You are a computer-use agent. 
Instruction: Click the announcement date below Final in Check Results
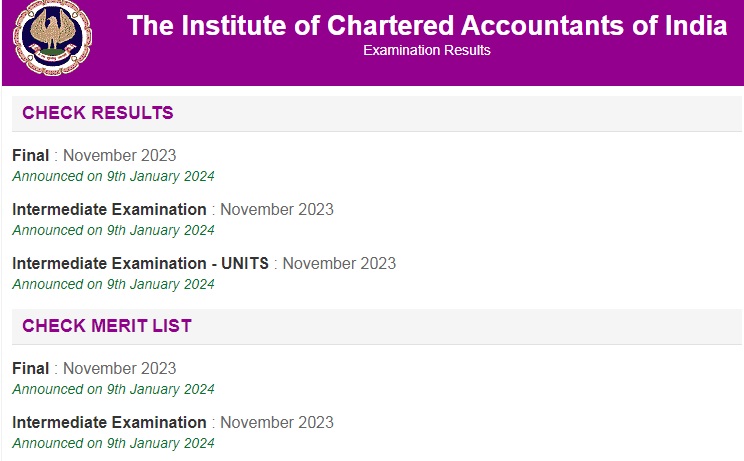pyautogui.click(x=113, y=176)
